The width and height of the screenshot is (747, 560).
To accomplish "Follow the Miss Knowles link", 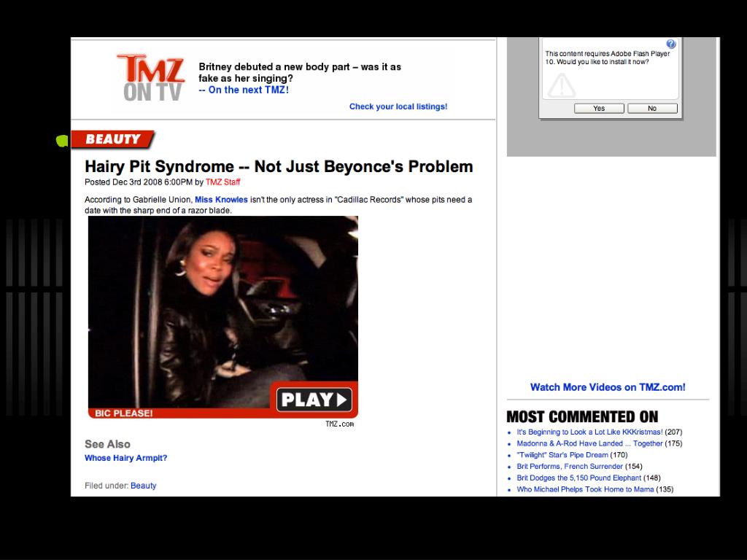I will click(221, 200).
